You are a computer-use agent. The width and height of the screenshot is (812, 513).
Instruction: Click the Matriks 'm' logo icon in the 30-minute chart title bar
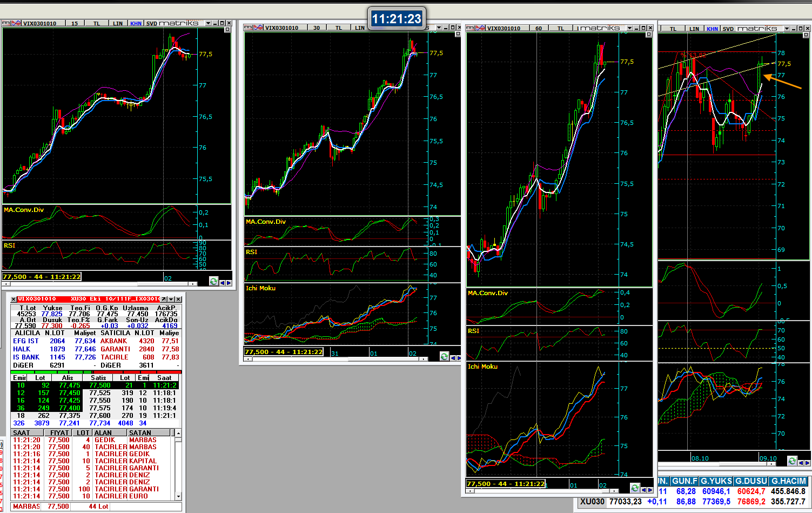[247, 28]
